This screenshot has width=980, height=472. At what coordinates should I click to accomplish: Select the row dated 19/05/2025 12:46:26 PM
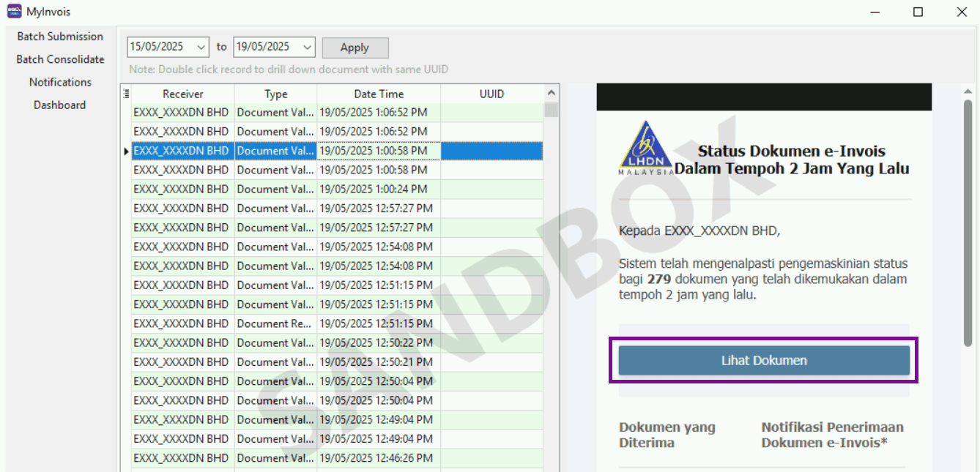pos(337,458)
